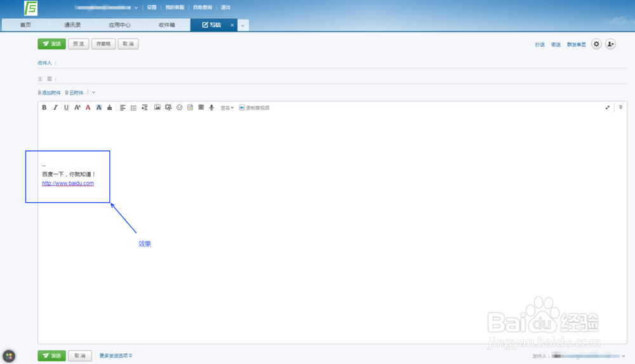635x364 pixels.
Task: Open the font size tool
Action: [77, 108]
